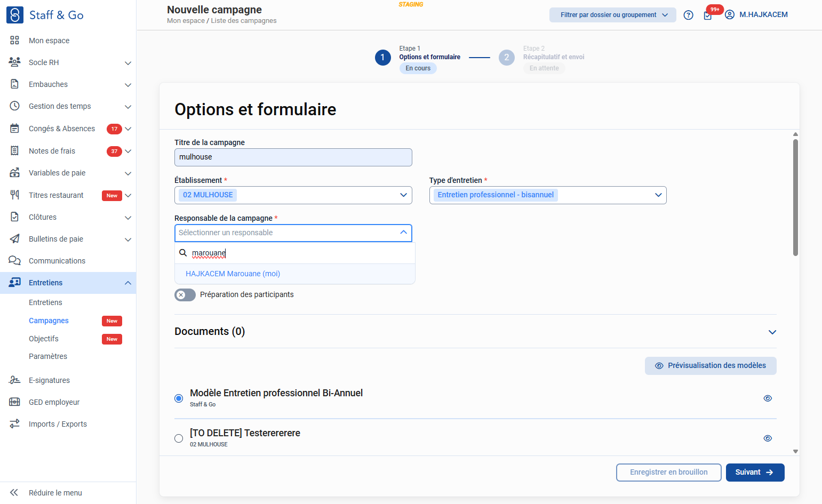Open the Établissement dropdown showing 02 MULHOUSE
This screenshot has height=504, width=822.
point(293,195)
